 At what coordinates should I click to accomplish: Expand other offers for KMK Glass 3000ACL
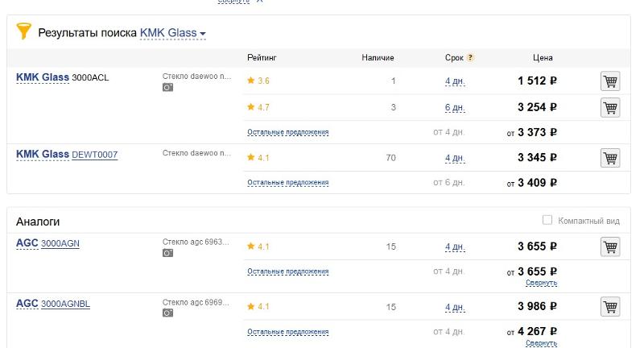288,132
